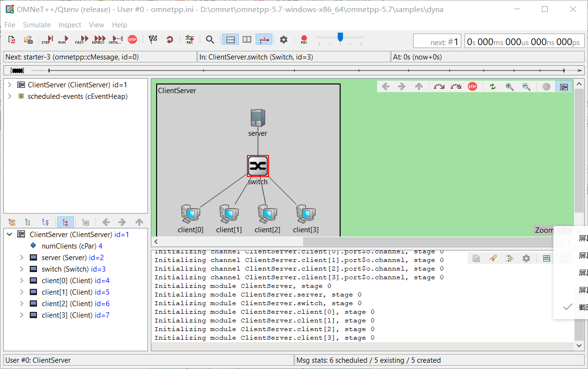588x369 pixels.
Task: Open the Run UNTIL dialog icon
Action: (x=116, y=40)
